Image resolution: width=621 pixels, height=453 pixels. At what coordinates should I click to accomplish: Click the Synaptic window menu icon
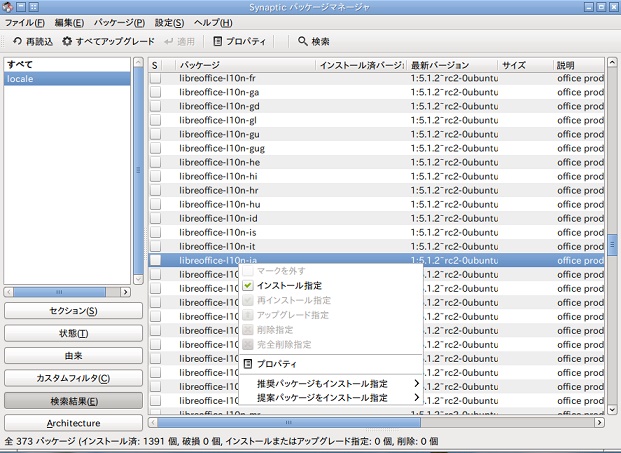click(x=7, y=7)
